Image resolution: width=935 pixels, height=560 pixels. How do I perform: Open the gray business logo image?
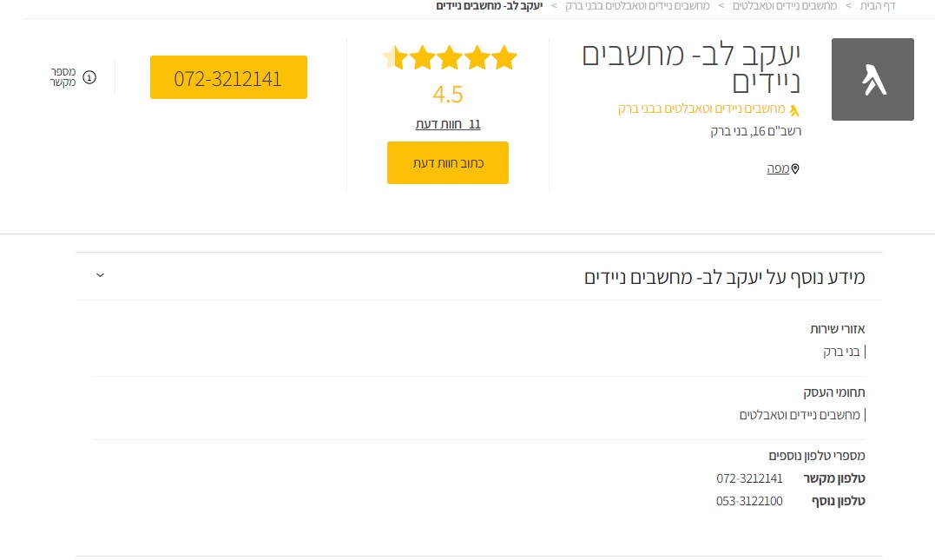click(872, 79)
